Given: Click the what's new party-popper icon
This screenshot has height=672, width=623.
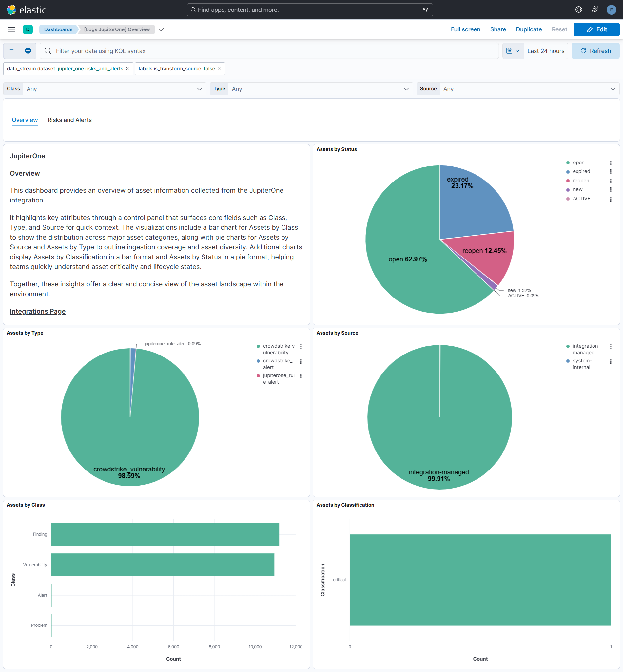Looking at the screenshot, I should 595,10.
